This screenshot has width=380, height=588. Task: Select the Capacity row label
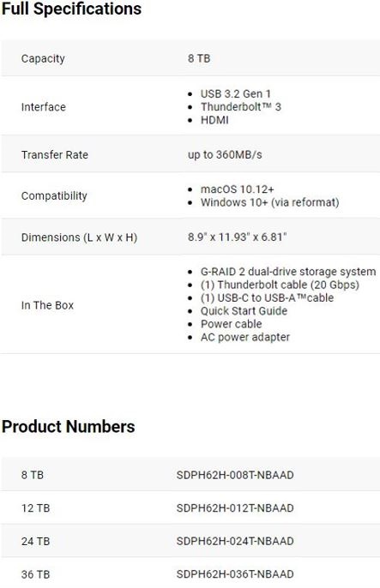[43, 58]
